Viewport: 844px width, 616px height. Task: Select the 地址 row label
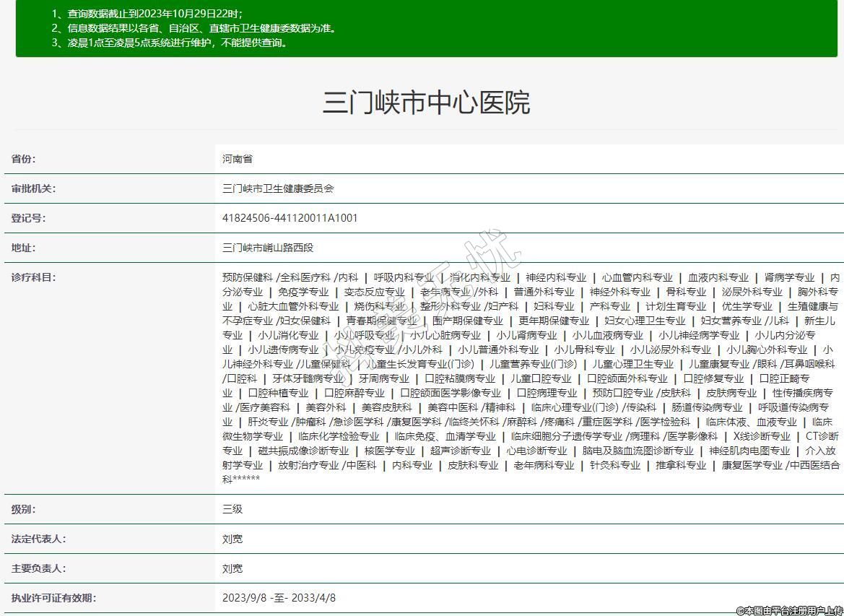click(23, 248)
